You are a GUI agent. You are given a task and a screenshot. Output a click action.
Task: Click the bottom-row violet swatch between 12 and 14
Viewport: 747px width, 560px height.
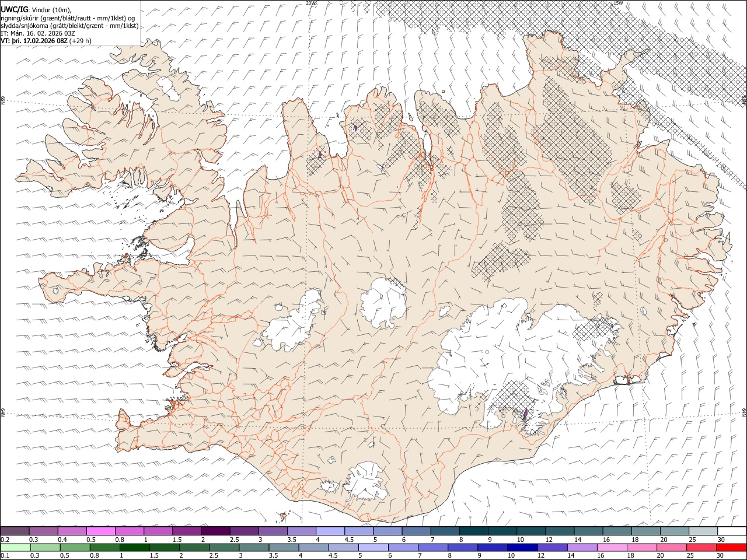(x=551, y=547)
